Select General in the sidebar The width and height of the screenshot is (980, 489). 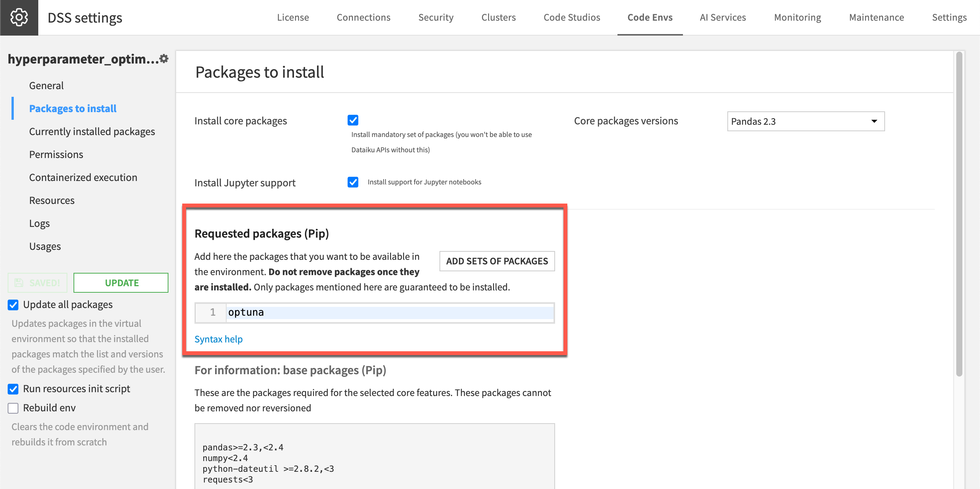pos(46,86)
